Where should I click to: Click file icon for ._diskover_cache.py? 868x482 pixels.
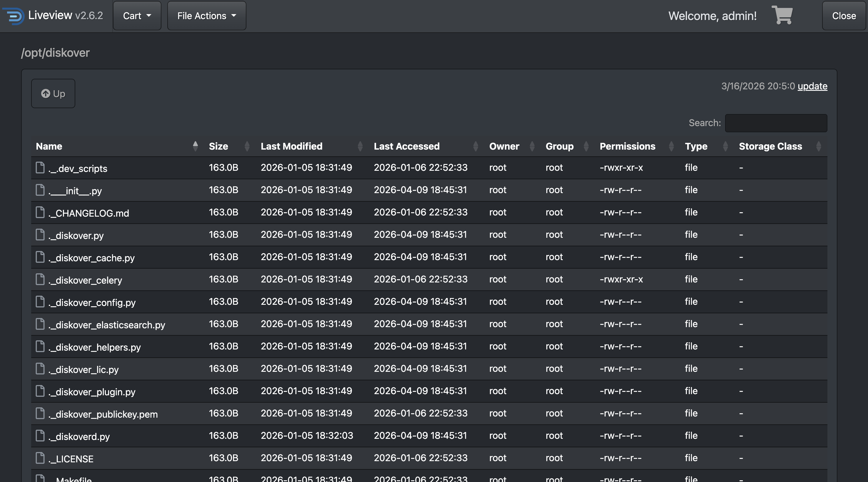tap(40, 257)
